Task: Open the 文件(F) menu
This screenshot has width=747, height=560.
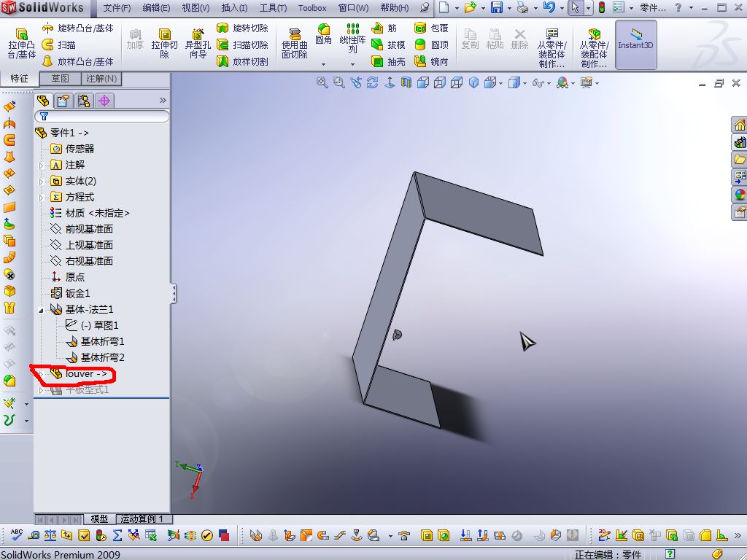Action: (117, 8)
